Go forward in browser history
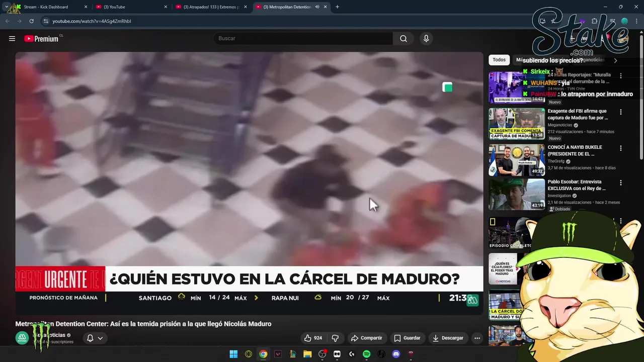The height and width of the screenshot is (362, 644). (x=19, y=21)
